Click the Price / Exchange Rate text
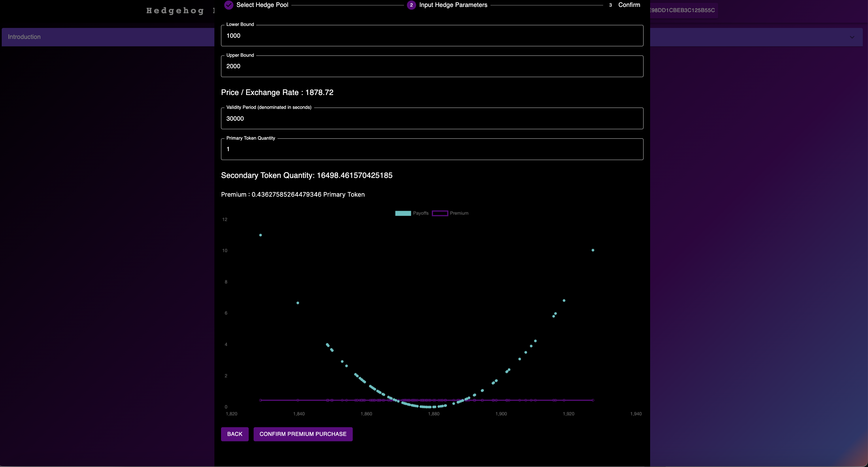This screenshot has width=868, height=467. click(x=277, y=93)
